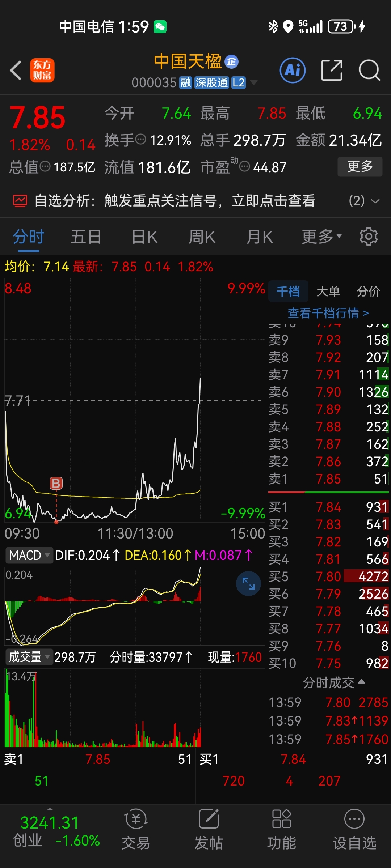Switch to 五日 tab
391x868 pixels.
click(x=86, y=237)
